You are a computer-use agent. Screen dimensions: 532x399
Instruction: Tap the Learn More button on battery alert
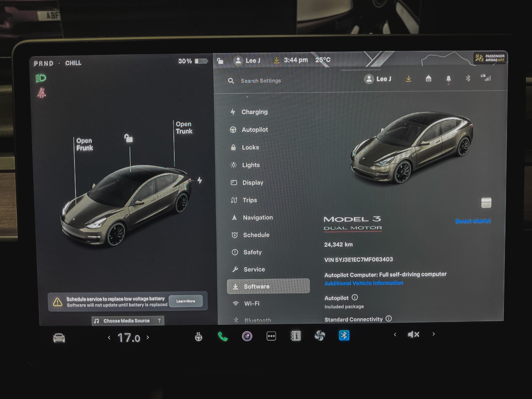(x=186, y=301)
